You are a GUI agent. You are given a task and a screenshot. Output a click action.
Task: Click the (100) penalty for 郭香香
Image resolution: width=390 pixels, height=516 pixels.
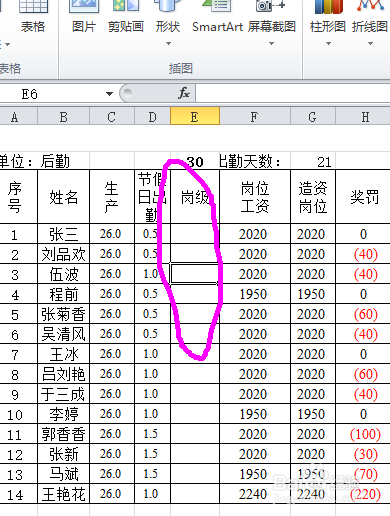(x=363, y=434)
